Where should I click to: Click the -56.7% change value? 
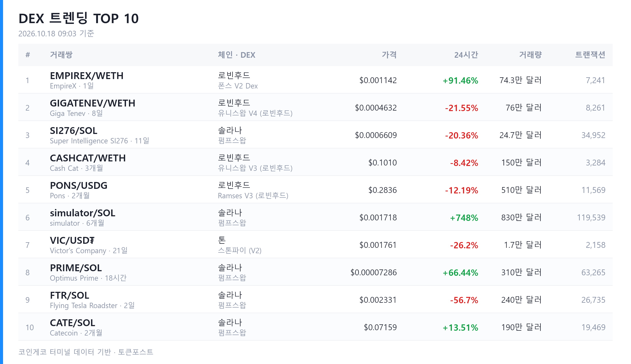tap(464, 300)
